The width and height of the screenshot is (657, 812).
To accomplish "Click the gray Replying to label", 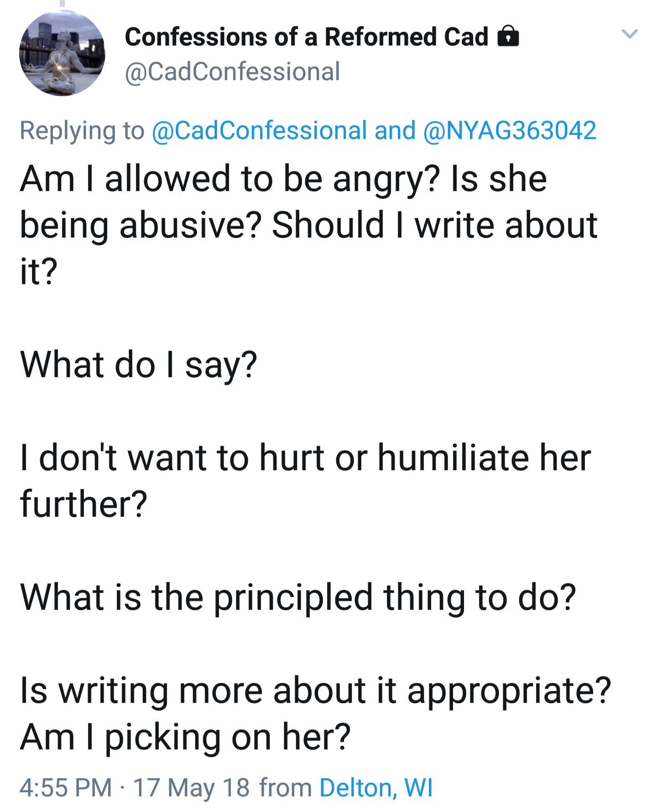I will click(82, 130).
